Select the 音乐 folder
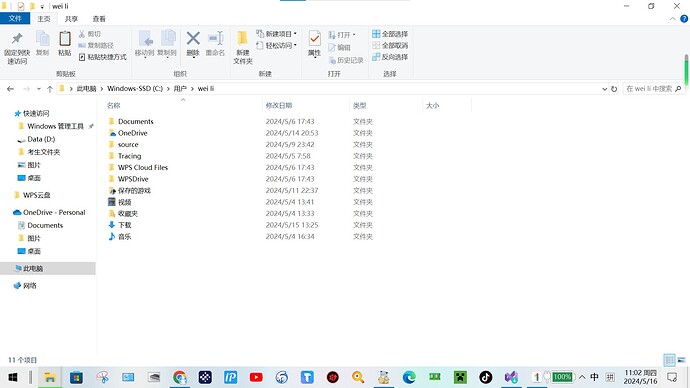The width and height of the screenshot is (690, 388). pyautogui.click(x=125, y=236)
